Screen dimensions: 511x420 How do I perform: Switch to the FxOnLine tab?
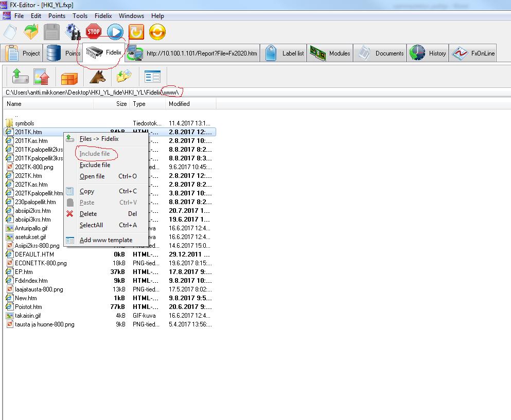coord(472,53)
